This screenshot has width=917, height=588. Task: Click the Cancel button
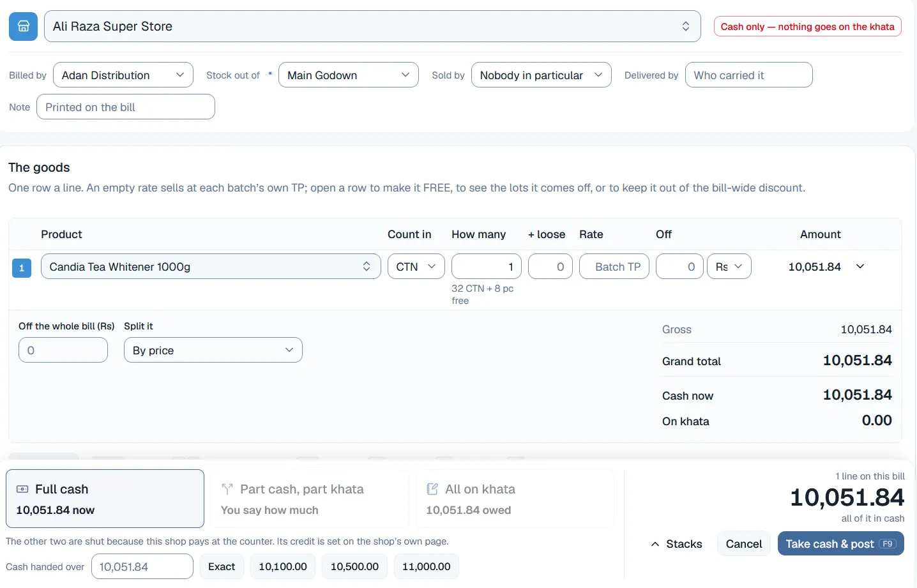pyautogui.click(x=744, y=544)
